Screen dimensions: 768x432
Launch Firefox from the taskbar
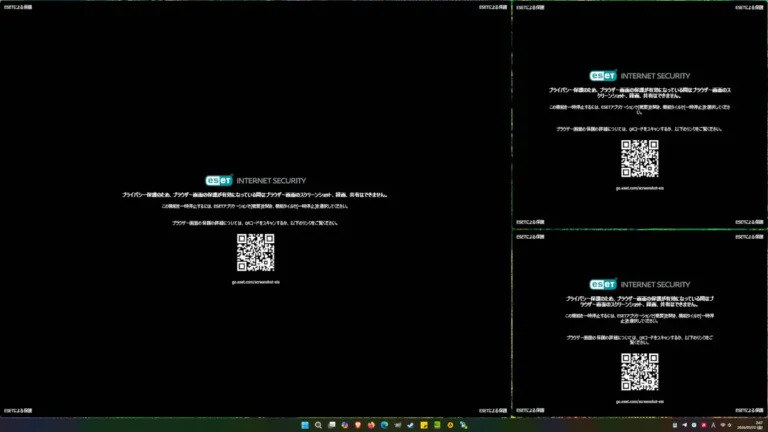(371, 425)
